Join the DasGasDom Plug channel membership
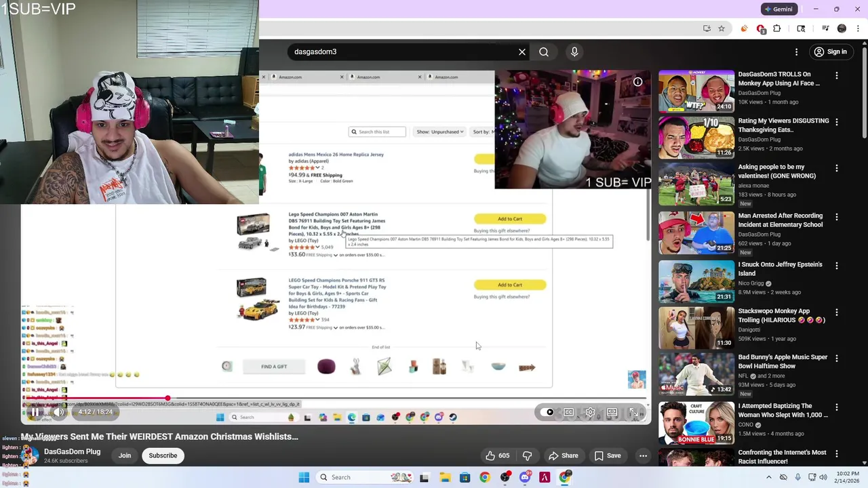 125,455
